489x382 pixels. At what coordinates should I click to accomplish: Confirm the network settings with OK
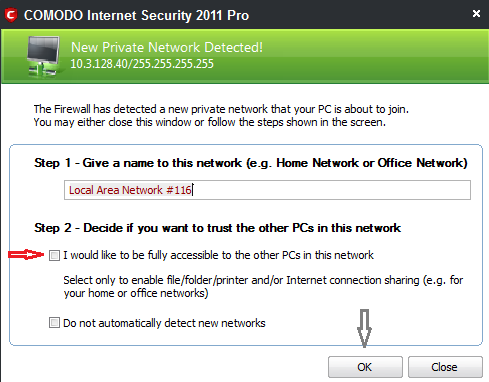pyautogui.click(x=365, y=367)
